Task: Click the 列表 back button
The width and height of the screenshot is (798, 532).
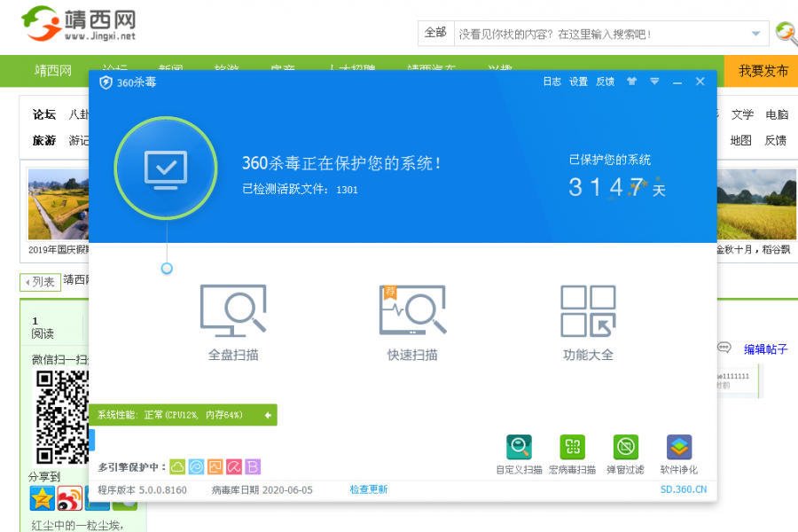Action: pos(40,282)
